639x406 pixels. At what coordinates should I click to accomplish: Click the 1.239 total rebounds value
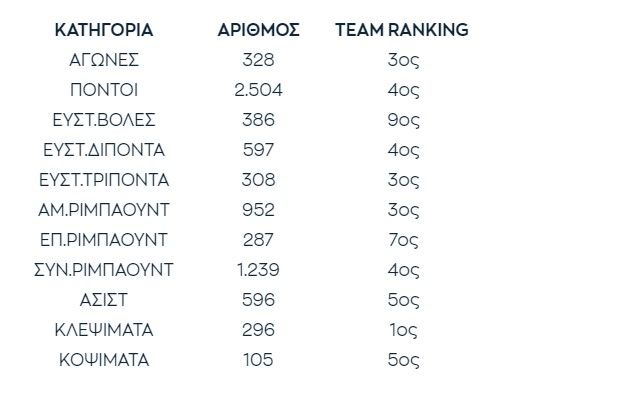tap(258, 270)
